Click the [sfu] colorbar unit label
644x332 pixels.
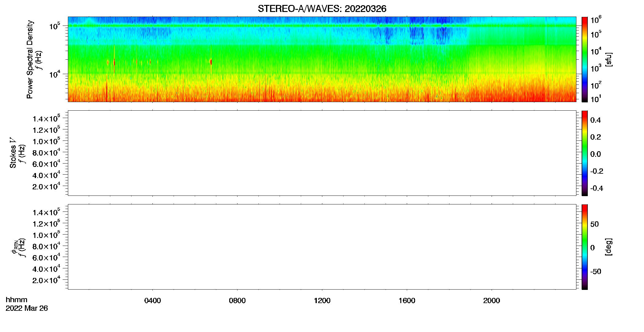(x=608, y=59)
